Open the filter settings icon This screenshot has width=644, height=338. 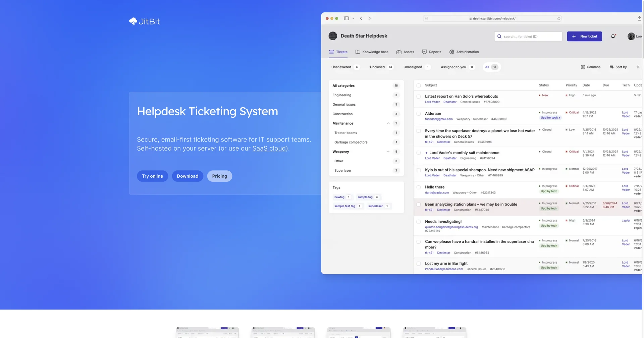coord(639,67)
